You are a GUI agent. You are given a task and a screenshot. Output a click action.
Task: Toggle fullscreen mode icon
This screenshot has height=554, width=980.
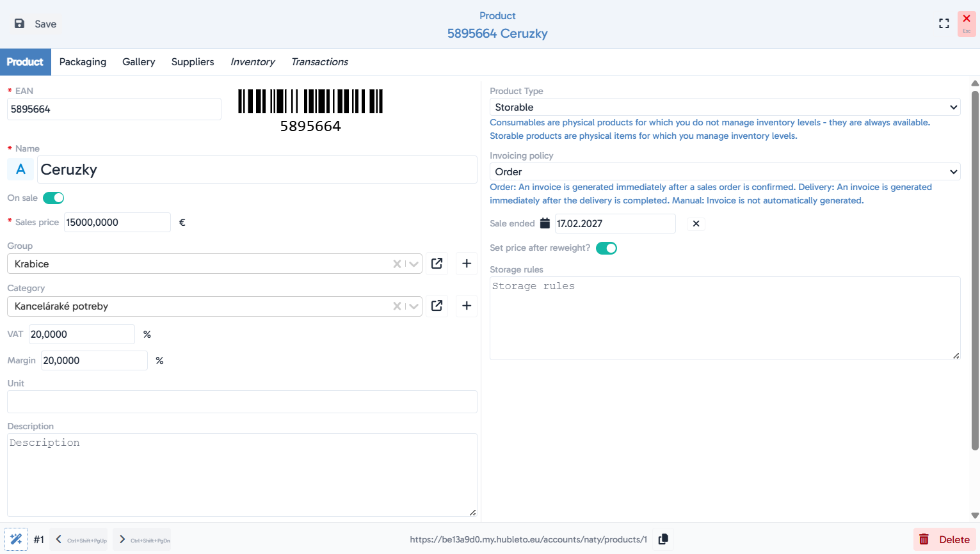(x=944, y=24)
